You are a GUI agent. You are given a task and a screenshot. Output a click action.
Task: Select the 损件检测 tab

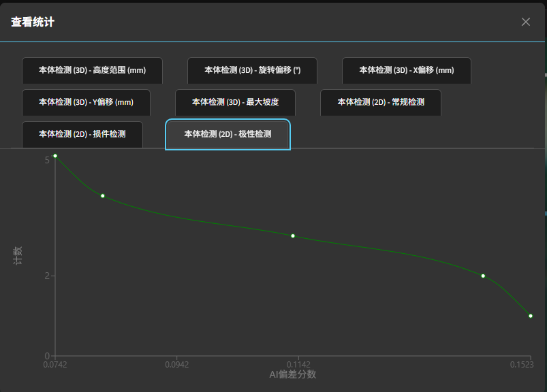click(82, 134)
